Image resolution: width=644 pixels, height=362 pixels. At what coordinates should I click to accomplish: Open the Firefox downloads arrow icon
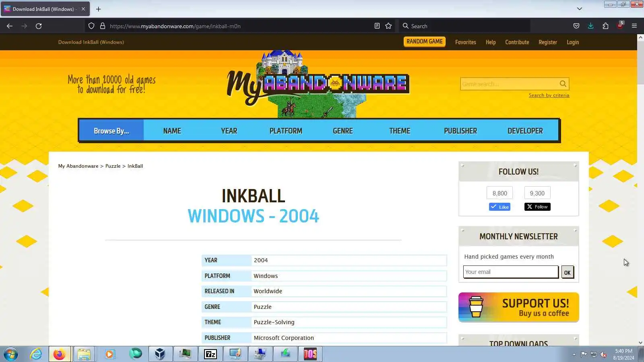click(x=590, y=26)
